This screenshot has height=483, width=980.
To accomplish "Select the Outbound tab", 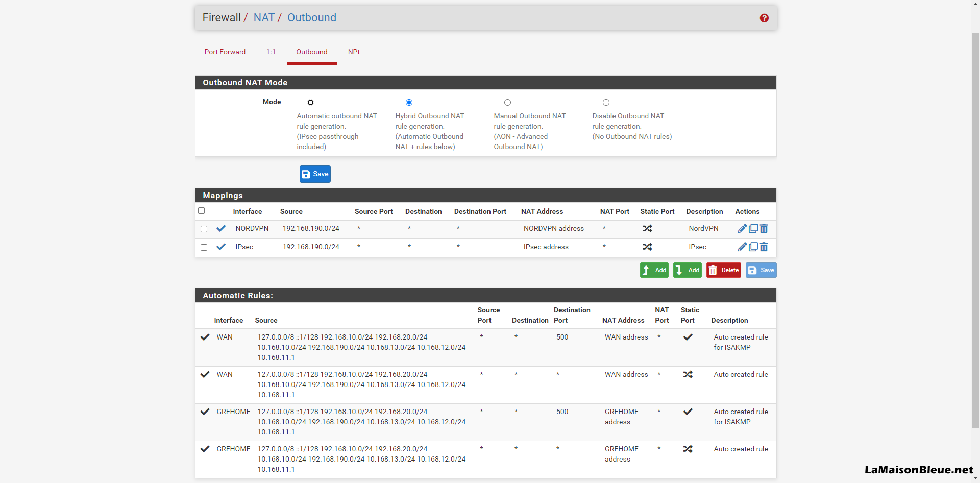I will 312,52.
